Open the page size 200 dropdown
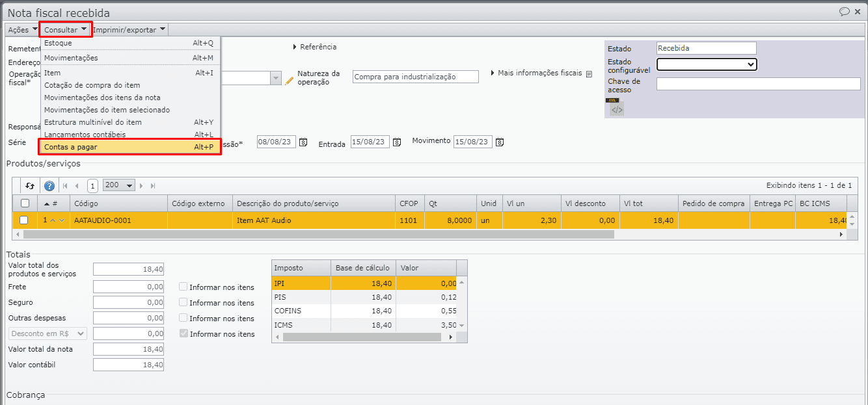The width and height of the screenshot is (868, 405). click(118, 185)
